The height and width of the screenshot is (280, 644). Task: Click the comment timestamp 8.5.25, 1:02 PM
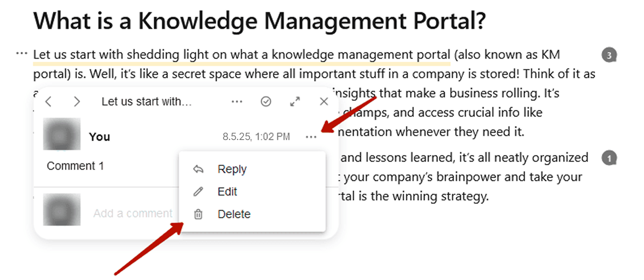click(256, 137)
